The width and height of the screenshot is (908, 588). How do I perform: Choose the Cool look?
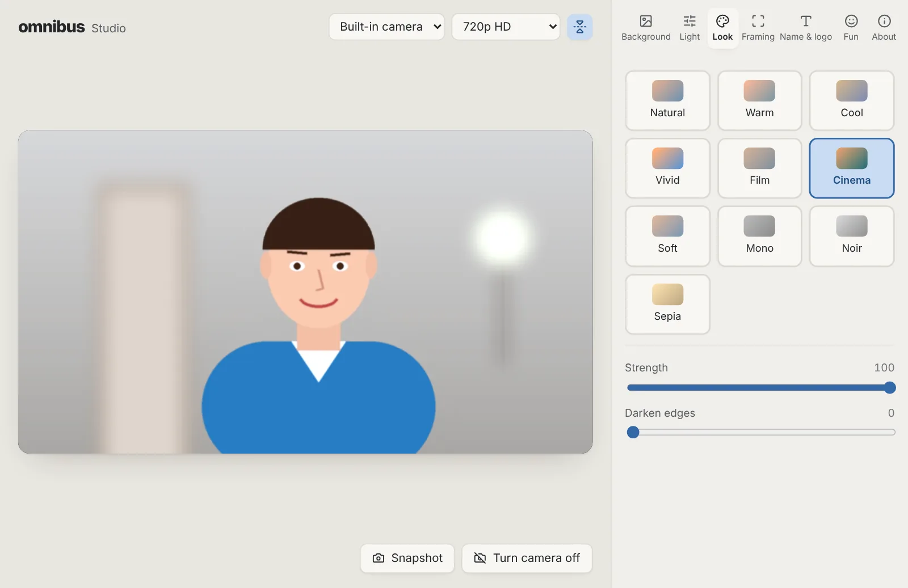click(851, 100)
